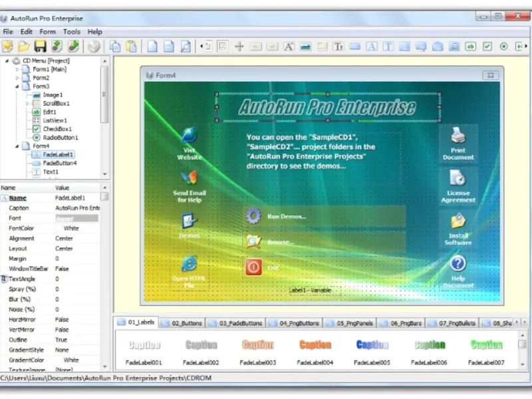532x399 pixels.
Task: Click the crosshair icon in the toolbar
Action: 239,46
